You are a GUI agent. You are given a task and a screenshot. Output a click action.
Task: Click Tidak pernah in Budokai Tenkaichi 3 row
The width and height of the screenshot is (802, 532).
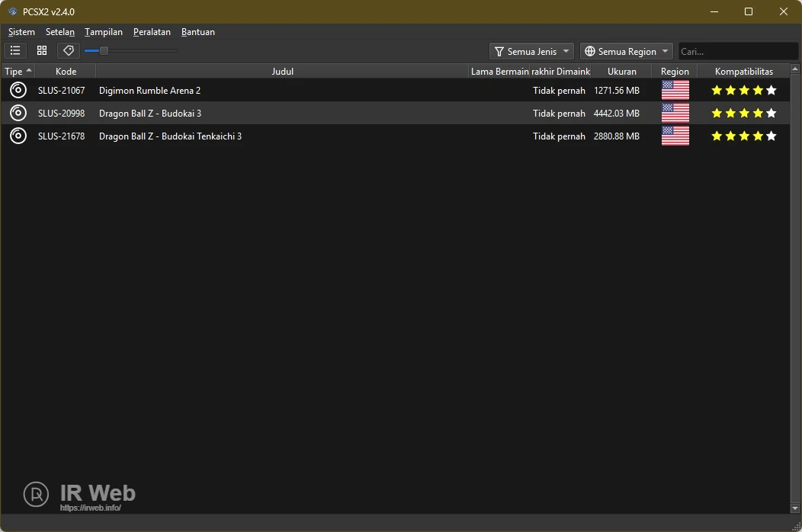tap(559, 136)
